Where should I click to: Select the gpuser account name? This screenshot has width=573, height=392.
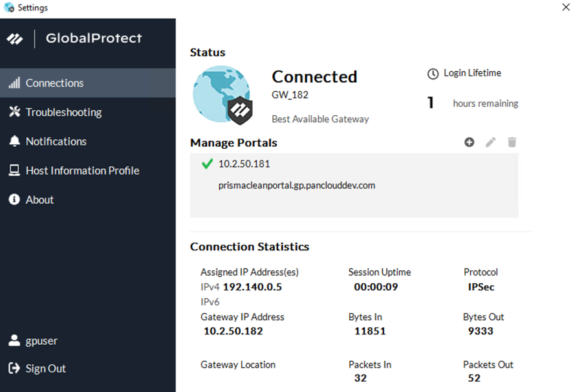coord(41,341)
